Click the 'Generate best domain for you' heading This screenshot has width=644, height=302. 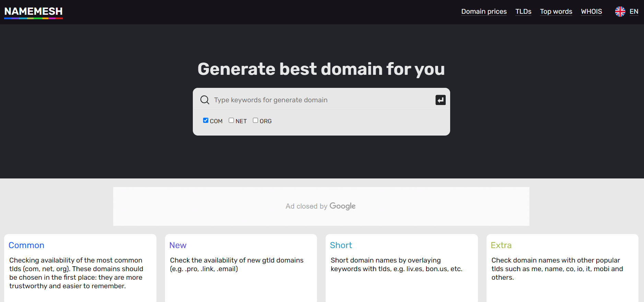click(321, 69)
